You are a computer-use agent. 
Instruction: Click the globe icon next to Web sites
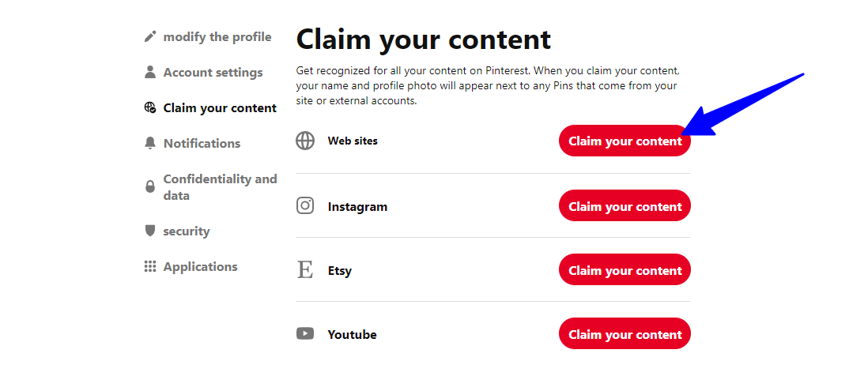(x=305, y=141)
